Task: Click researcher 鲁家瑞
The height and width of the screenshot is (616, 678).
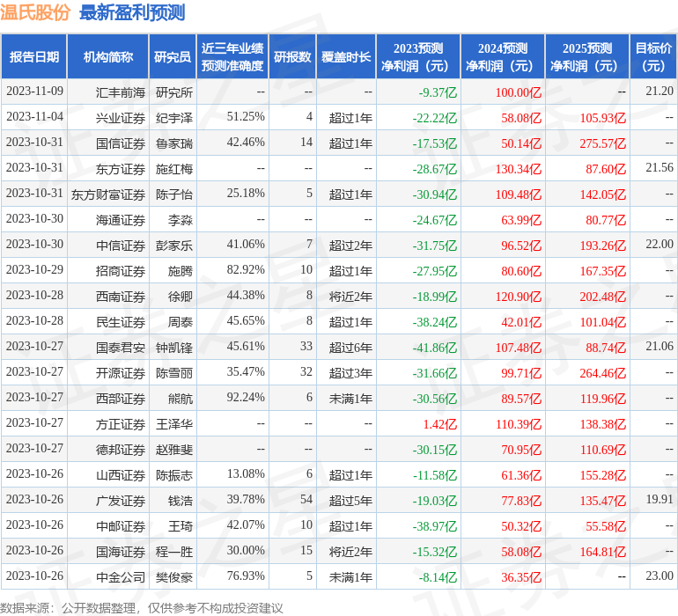Action: 174,143
